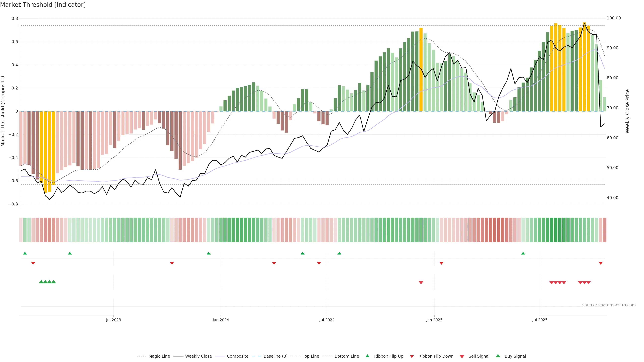Click the Buy Signal legend icon

[x=498, y=356]
